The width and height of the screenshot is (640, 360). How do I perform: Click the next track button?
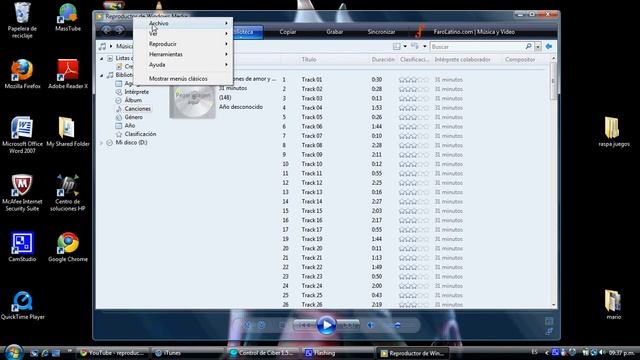(x=348, y=325)
